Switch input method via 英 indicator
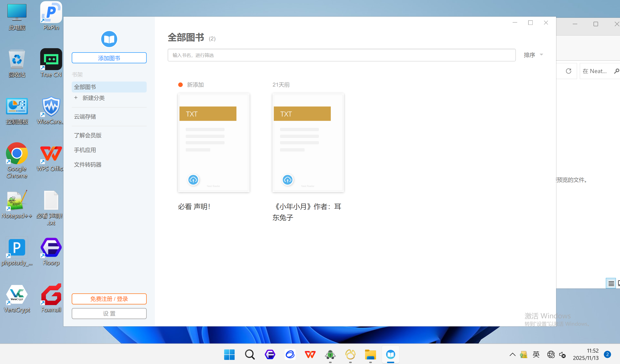Image resolution: width=620 pixels, height=364 pixels. tap(536, 354)
